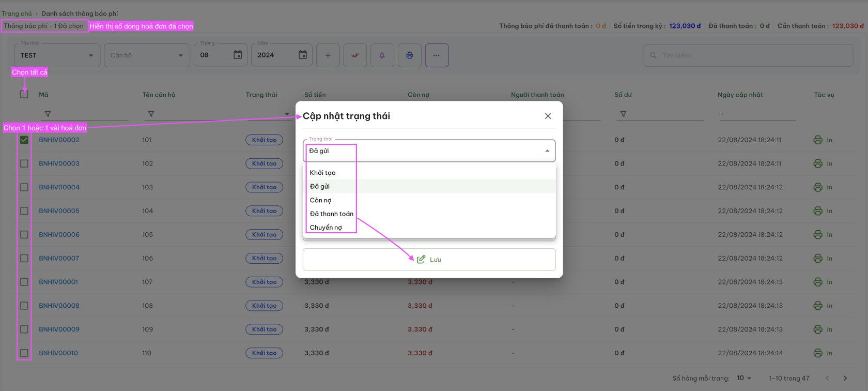Select Đã thanh toán option in dropdown list
868x391 pixels.
(x=429, y=214)
